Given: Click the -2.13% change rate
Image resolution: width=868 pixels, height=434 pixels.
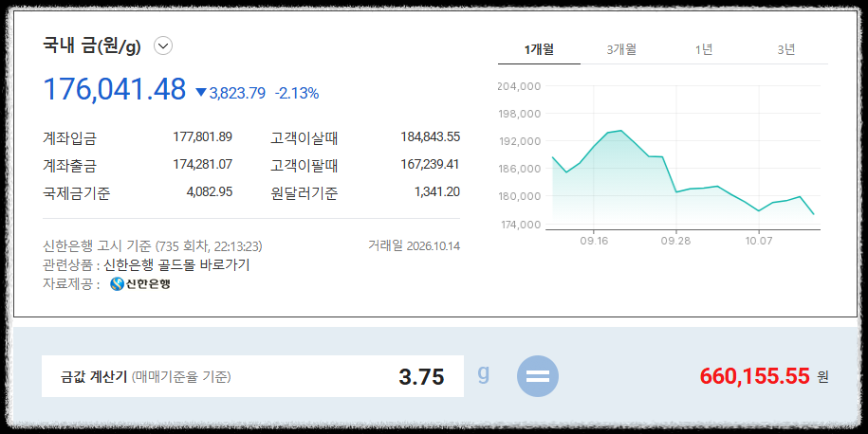Looking at the screenshot, I should pyautogui.click(x=297, y=93).
